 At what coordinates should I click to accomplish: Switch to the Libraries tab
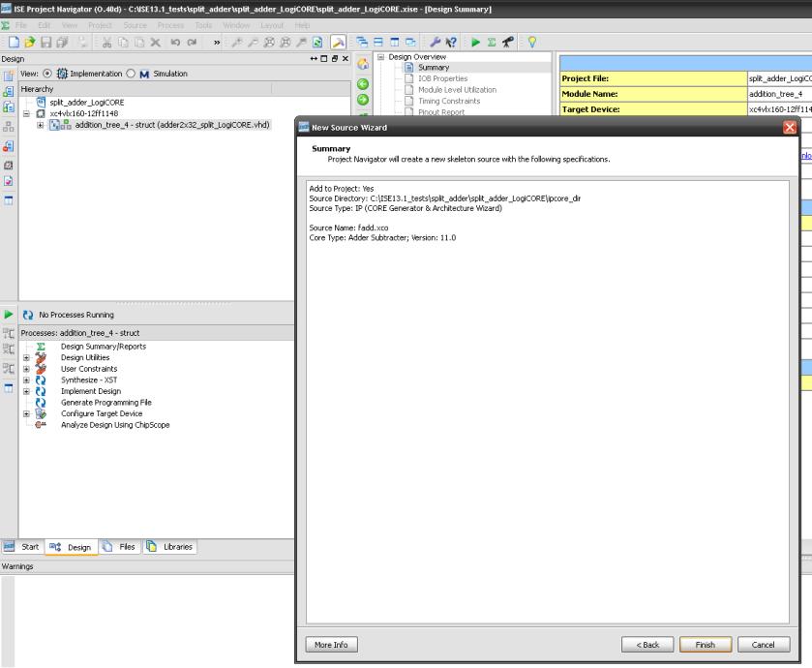170,547
